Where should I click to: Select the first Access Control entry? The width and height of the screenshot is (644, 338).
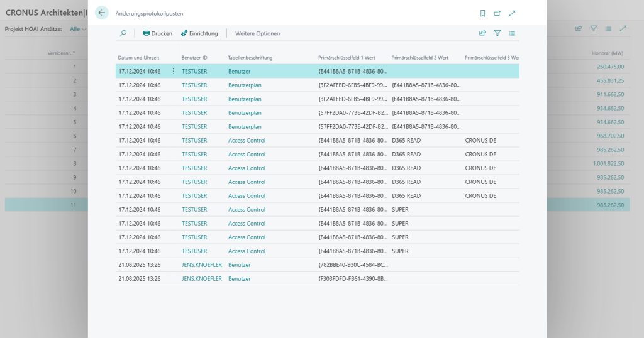(247, 140)
